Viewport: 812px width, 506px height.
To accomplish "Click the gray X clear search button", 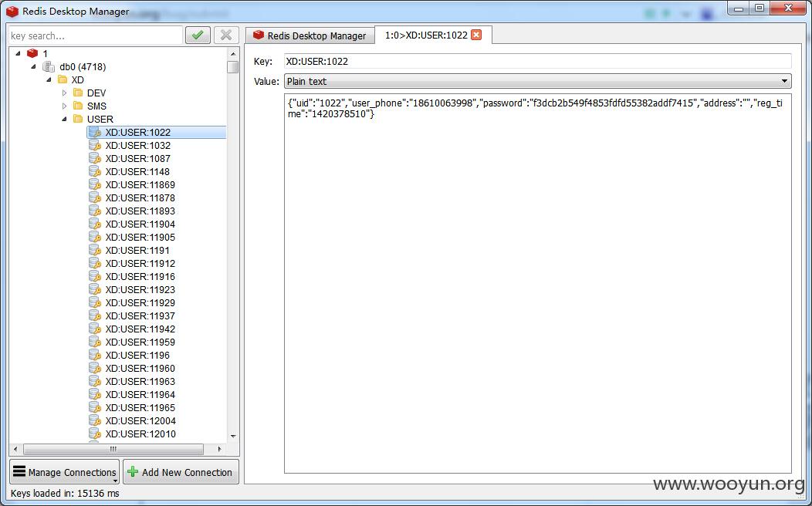I will click(226, 35).
